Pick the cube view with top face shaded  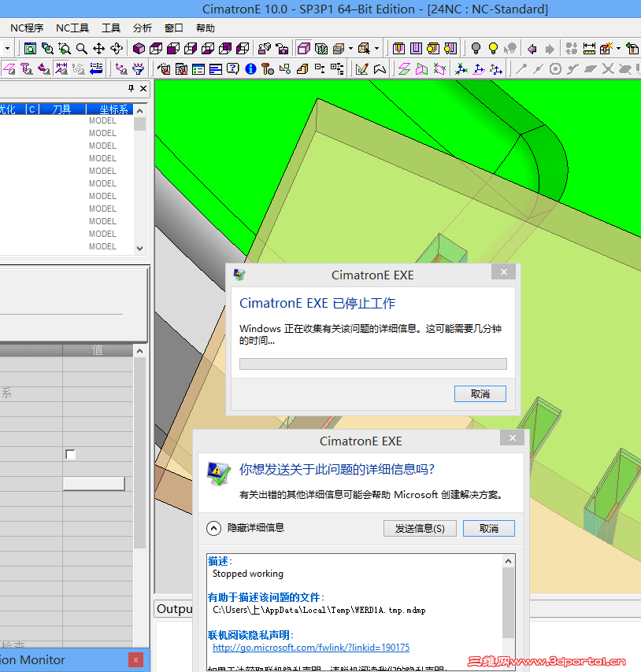coord(156,49)
